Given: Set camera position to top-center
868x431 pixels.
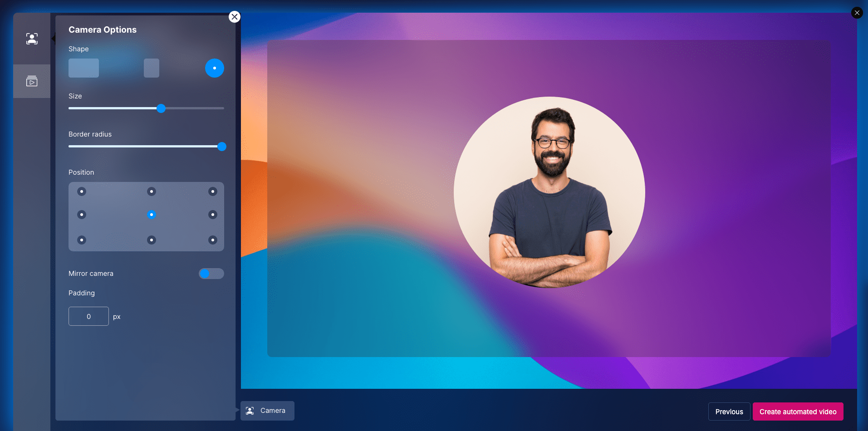Looking at the screenshot, I should pyautogui.click(x=152, y=191).
